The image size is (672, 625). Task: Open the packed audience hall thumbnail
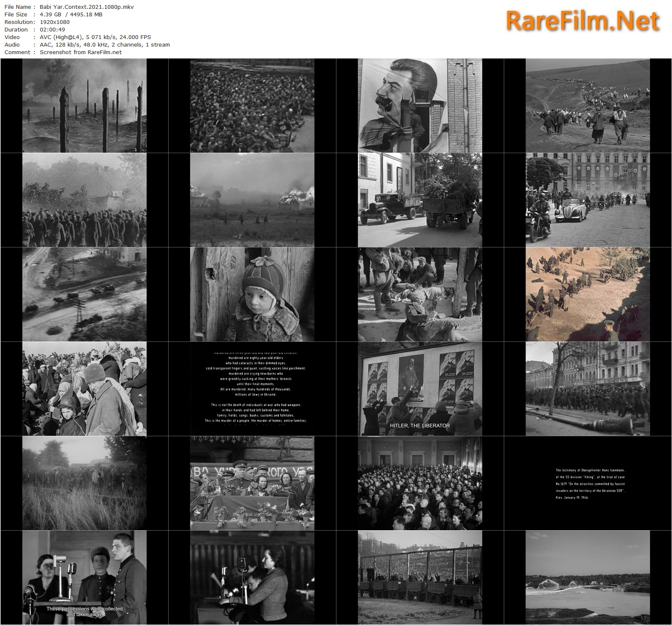(420, 483)
